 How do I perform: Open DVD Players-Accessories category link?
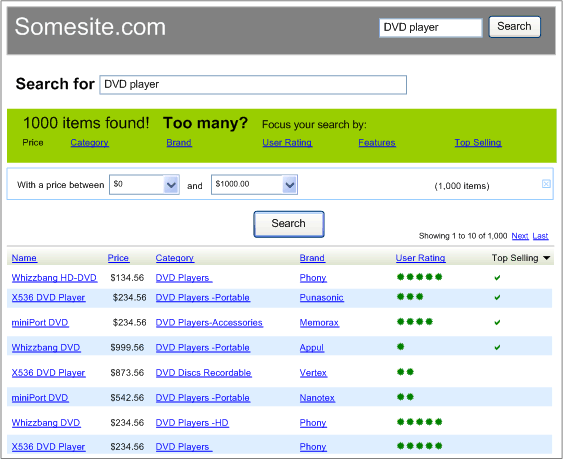click(x=209, y=323)
